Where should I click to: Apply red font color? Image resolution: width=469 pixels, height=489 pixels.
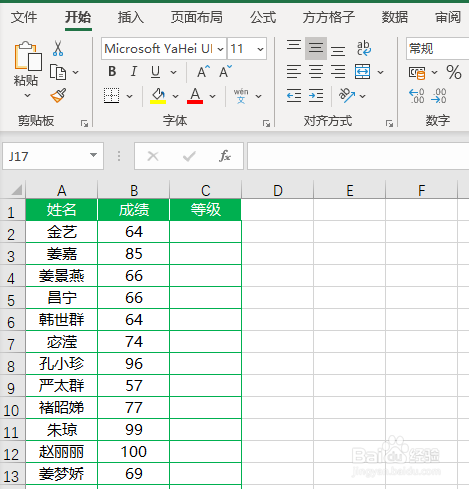pyautogui.click(x=195, y=96)
